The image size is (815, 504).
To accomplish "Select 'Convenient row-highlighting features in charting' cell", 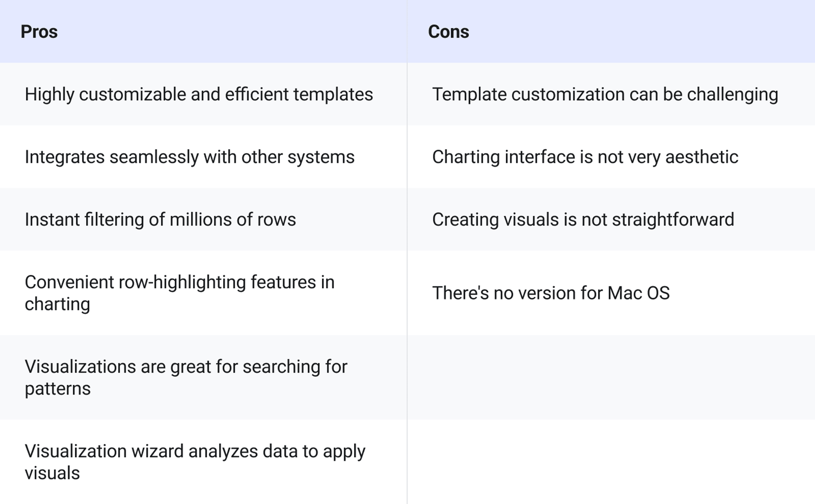I will point(179,293).
